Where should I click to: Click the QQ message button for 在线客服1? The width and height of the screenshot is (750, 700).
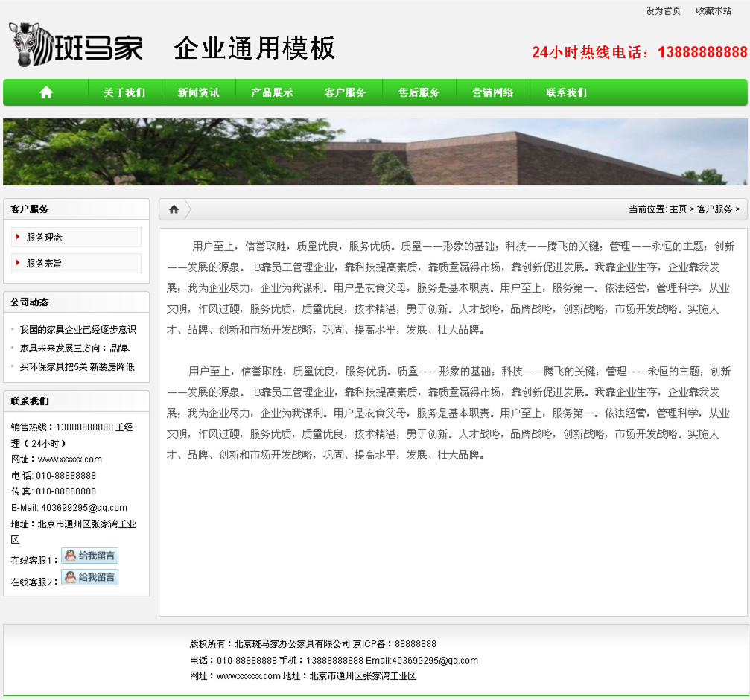[x=90, y=556]
